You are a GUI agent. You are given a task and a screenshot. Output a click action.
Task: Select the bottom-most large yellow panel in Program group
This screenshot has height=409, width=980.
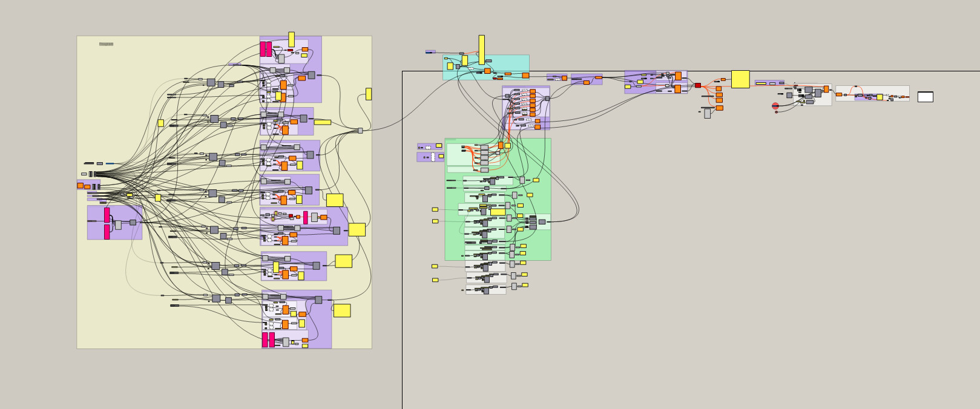click(341, 310)
